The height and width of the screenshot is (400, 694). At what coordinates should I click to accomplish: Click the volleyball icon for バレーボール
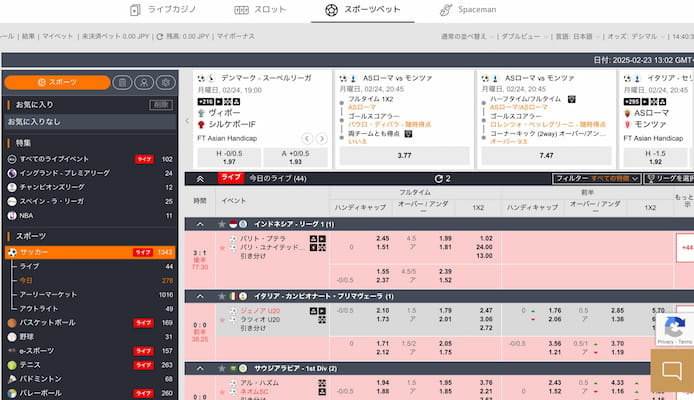tap(12, 393)
